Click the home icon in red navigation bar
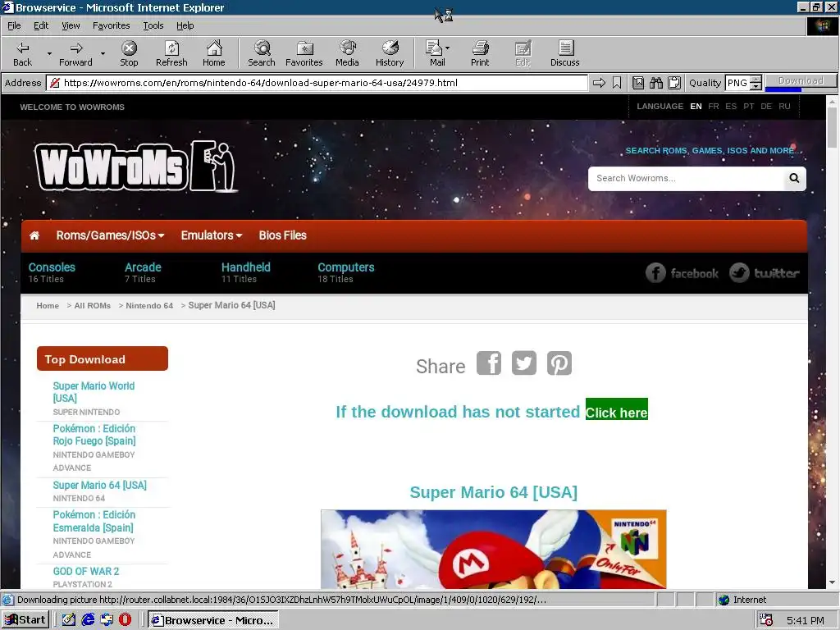 34,235
